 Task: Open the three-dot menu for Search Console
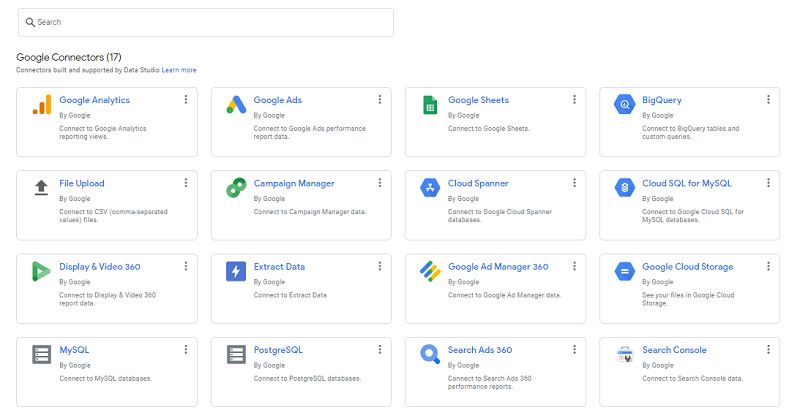(768, 349)
